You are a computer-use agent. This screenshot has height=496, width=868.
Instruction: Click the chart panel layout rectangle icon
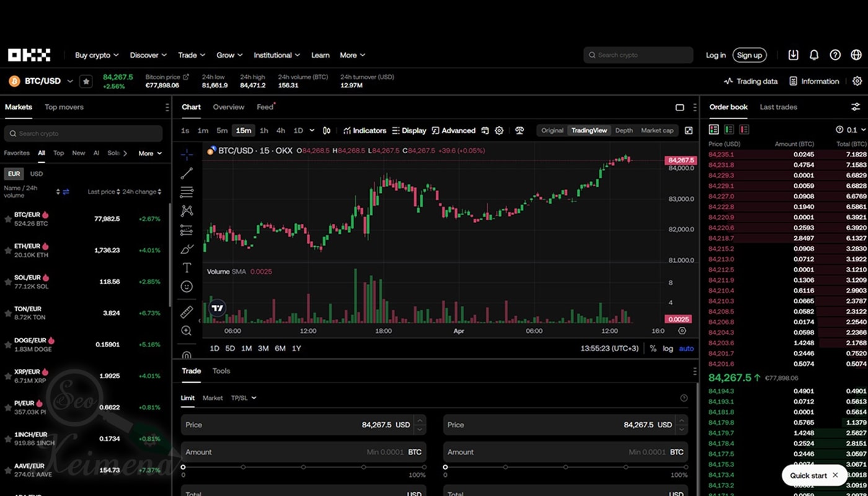(x=680, y=107)
